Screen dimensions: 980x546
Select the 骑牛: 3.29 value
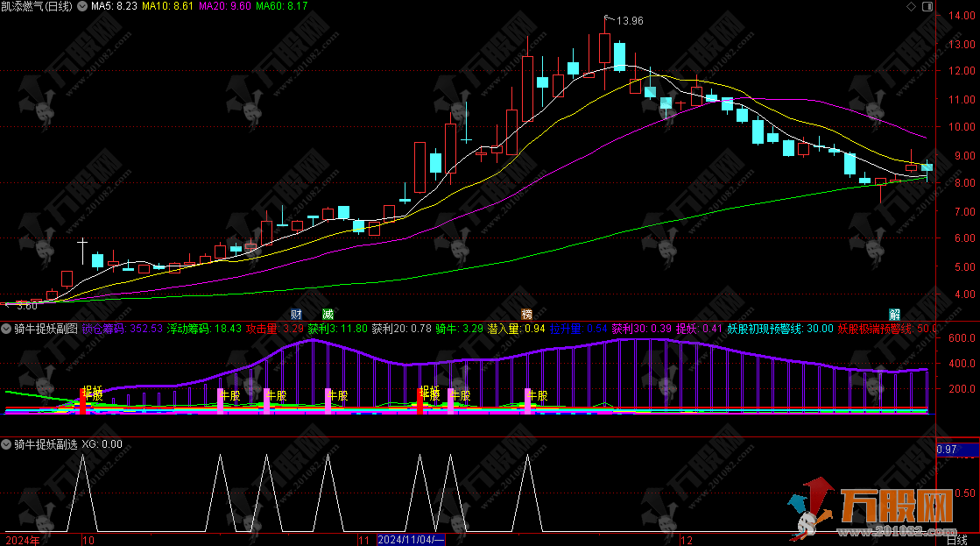[x=460, y=329]
